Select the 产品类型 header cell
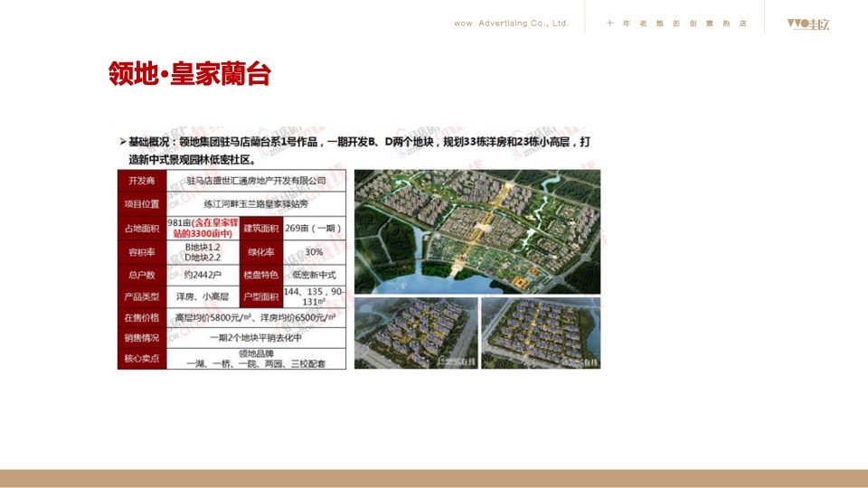 pos(142,296)
